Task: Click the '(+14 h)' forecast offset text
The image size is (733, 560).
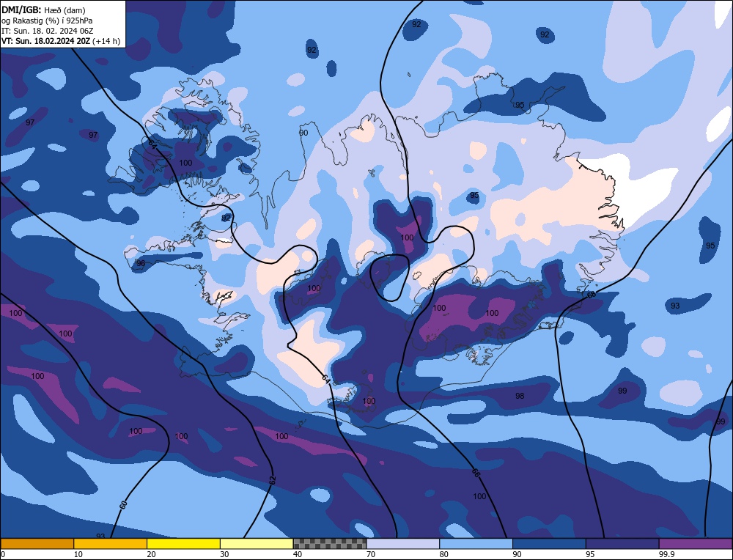Action: (106, 41)
